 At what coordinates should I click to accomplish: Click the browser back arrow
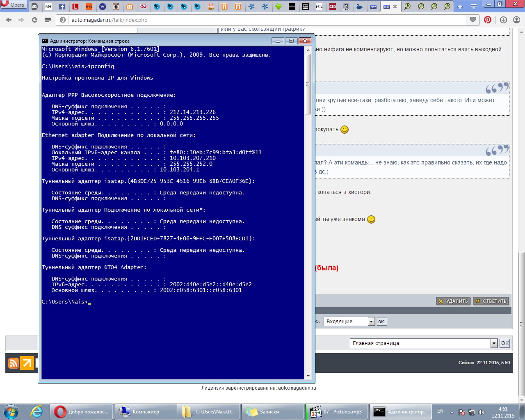pyautogui.click(x=9, y=20)
